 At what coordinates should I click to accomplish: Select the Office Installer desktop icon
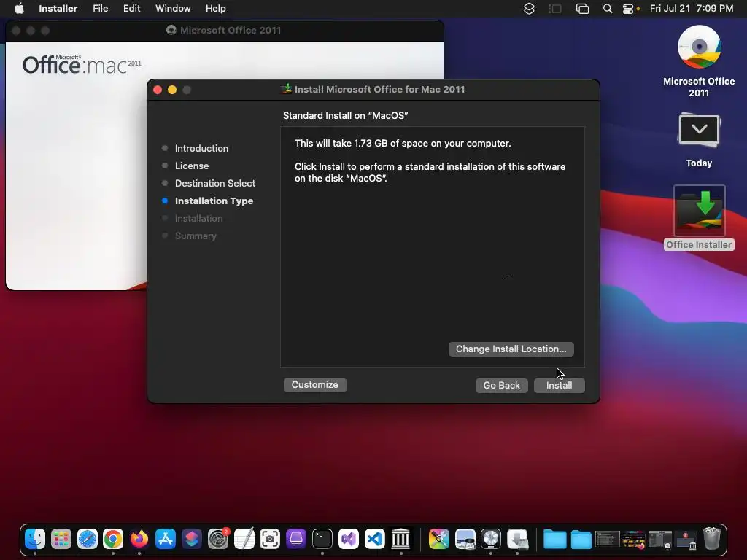click(699, 218)
